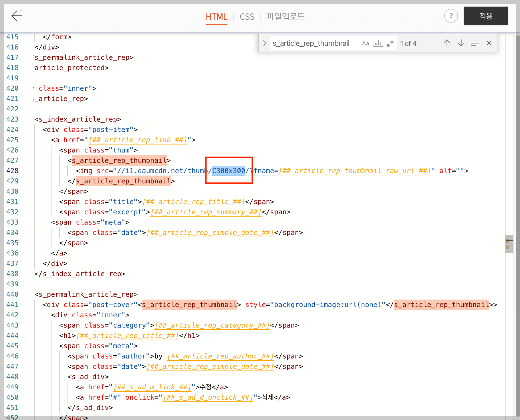Click the background-image:url(none) style value
The width and height of the screenshot is (520, 420).
tap(328, 305)
